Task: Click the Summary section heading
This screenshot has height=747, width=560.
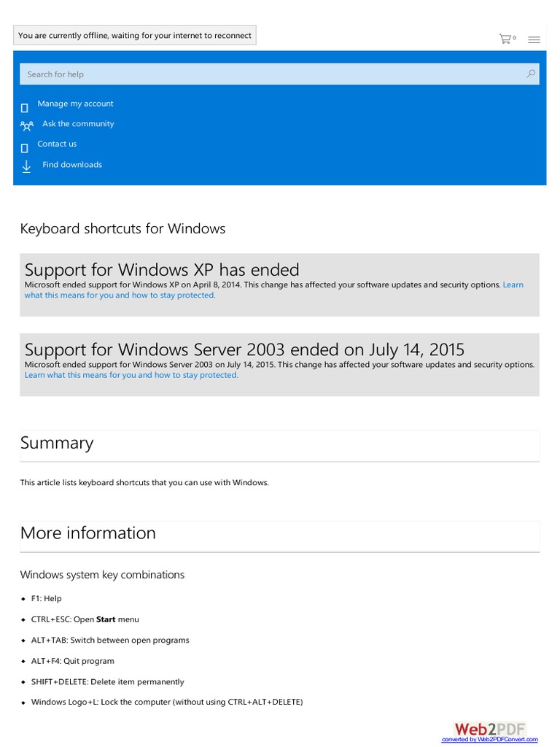Action: [57, 443]
